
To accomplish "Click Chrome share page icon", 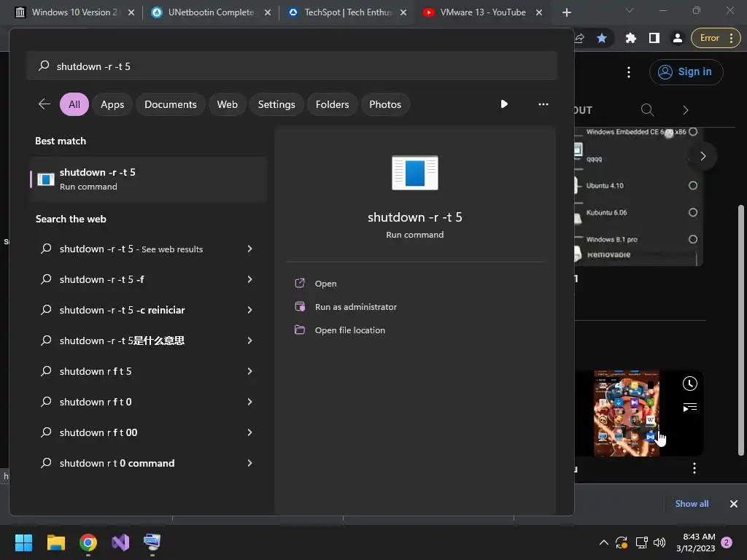I will [579, 38].
